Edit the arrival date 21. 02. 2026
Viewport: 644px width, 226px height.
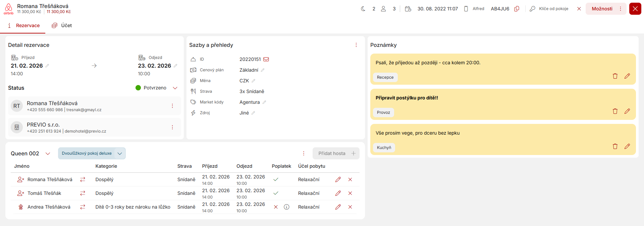pyautogui.click(x=47, y=66)
